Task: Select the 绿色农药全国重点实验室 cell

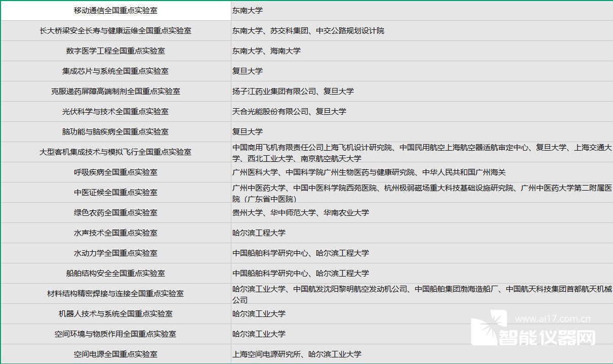Action: tap(115, 213)
